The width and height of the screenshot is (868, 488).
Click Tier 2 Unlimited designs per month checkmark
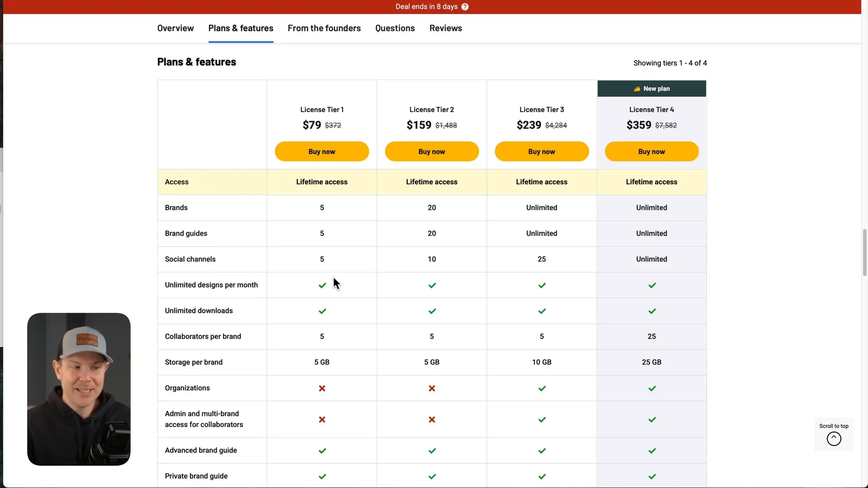click(432, 286)
